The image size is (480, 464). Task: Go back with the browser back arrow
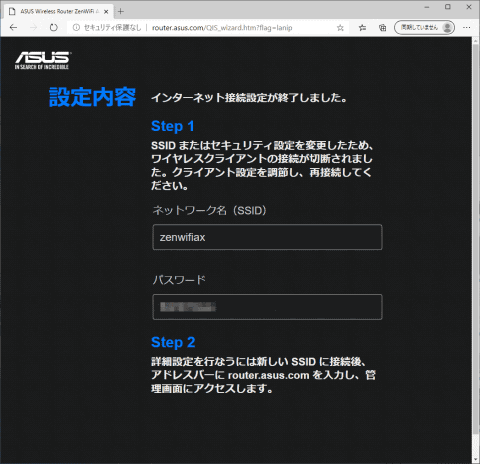(x=13, y=27)
